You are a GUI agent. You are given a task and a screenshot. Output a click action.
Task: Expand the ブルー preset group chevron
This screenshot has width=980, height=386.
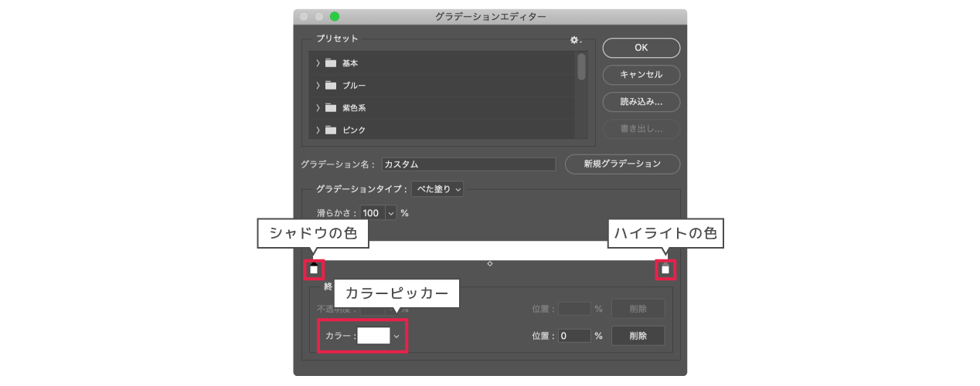(318, 86)
